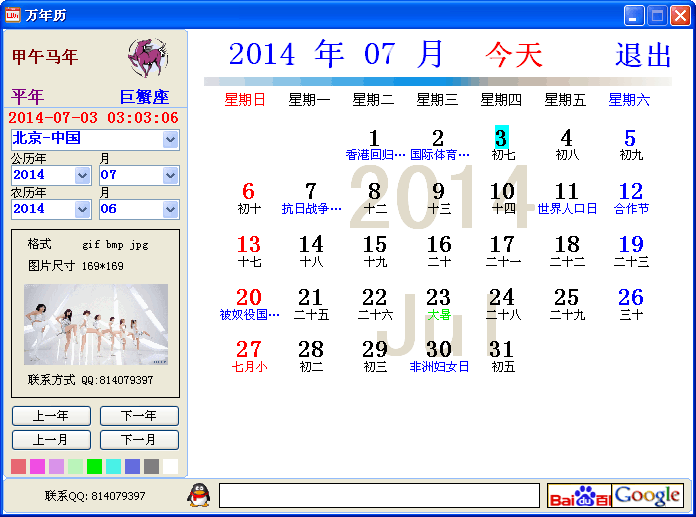Click the calendar app icon in title bar
The height and width of the screenshot is (517, 696).
(12, 15)
